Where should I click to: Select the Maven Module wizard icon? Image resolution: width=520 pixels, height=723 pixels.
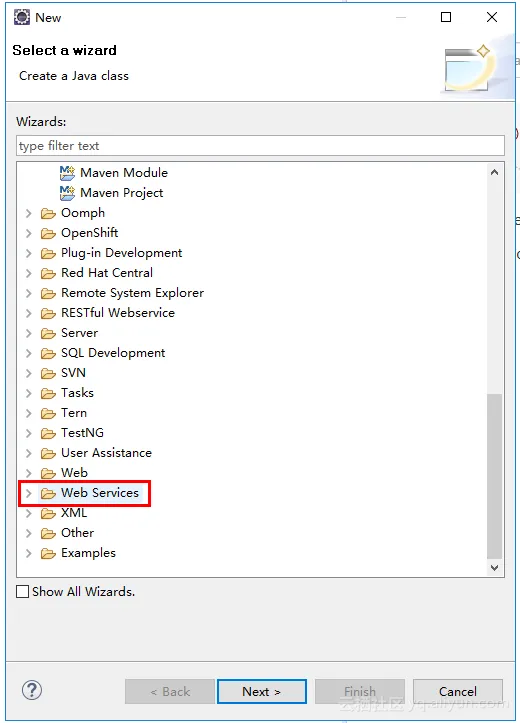67,173
